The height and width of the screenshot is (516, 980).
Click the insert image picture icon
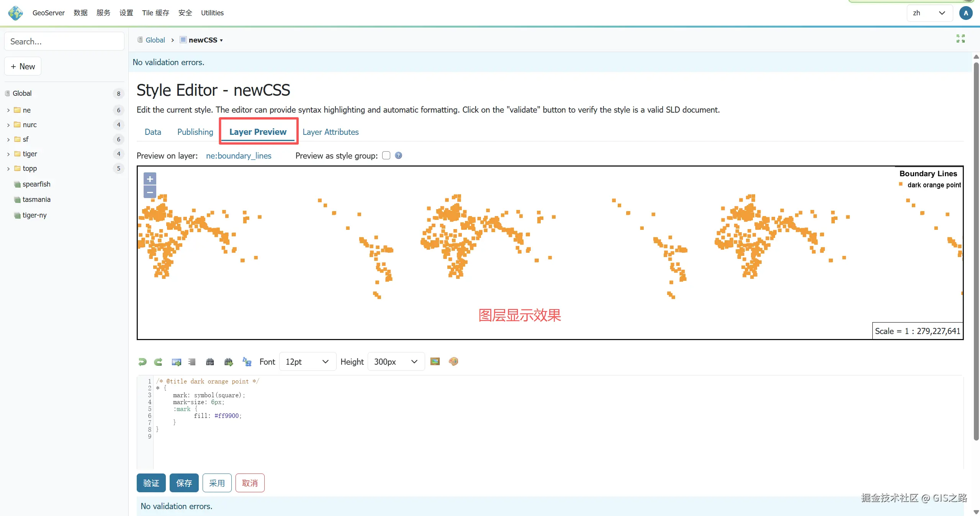[435, 361]
